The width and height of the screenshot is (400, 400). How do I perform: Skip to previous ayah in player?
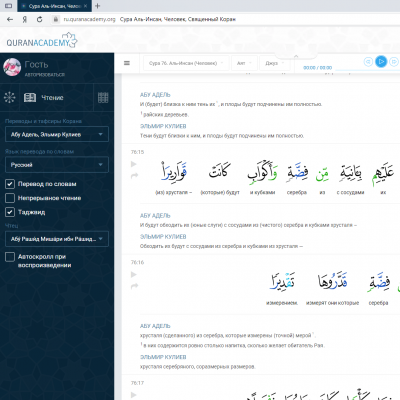[x=368, y=62]
